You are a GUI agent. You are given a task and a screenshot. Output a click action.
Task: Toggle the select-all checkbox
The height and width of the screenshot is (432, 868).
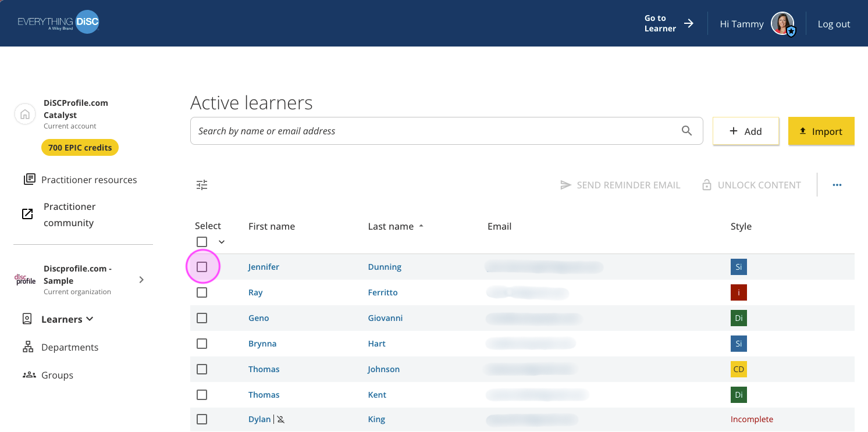[202, 242]
